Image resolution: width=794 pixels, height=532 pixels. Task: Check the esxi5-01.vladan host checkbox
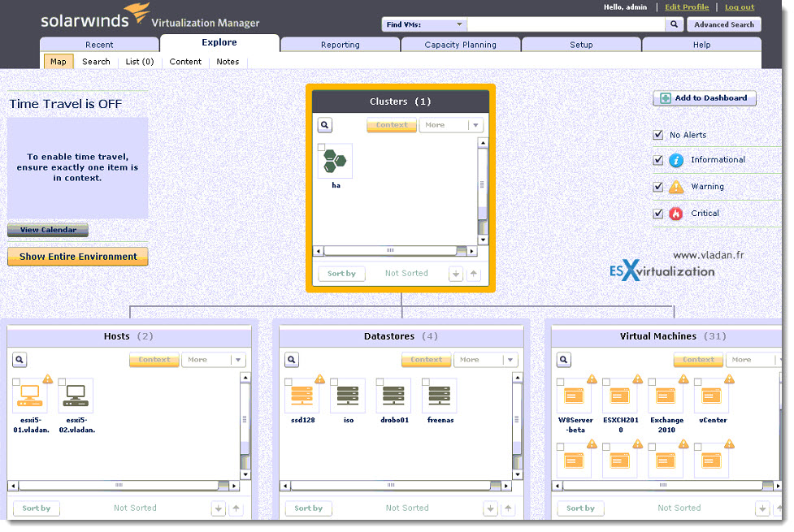[16, 383]
